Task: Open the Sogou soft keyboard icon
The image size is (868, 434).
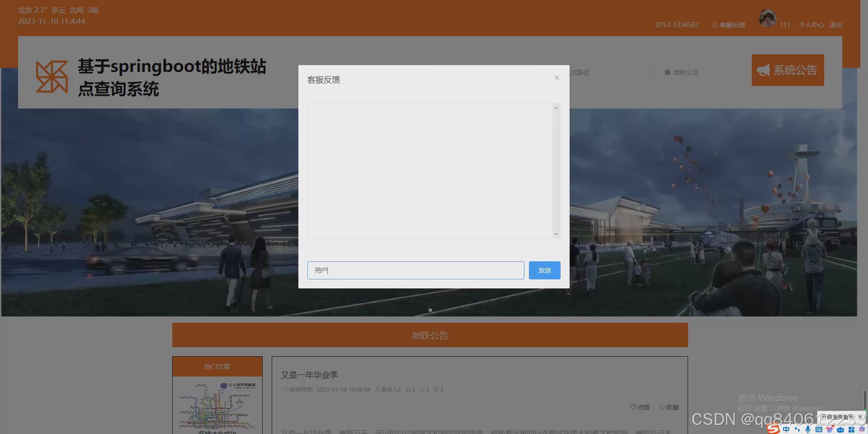Action: point(819,429)
